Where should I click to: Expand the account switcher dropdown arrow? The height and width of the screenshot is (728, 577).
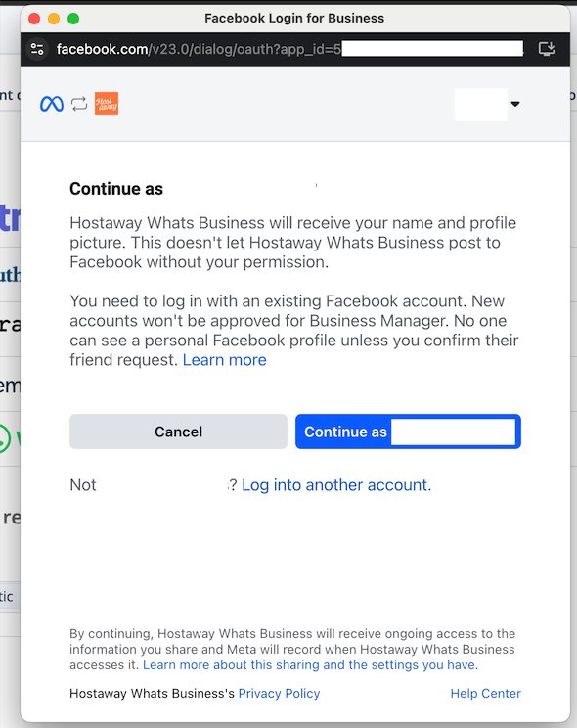click(514, 104)
